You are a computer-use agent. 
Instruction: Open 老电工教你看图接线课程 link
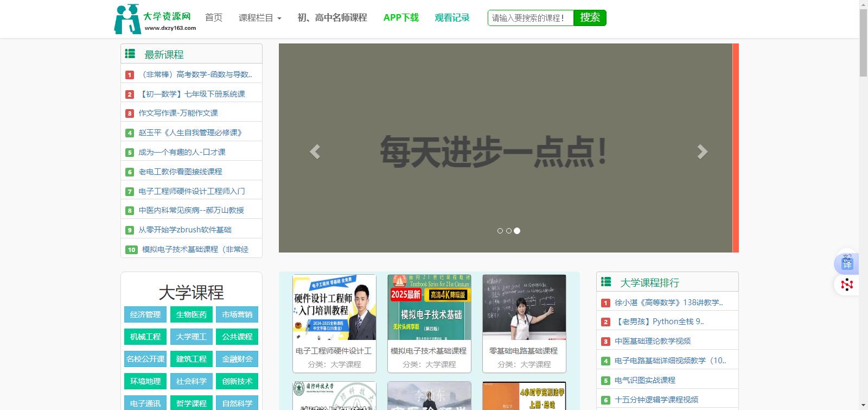pyautogui.click(x=181, y=172)
